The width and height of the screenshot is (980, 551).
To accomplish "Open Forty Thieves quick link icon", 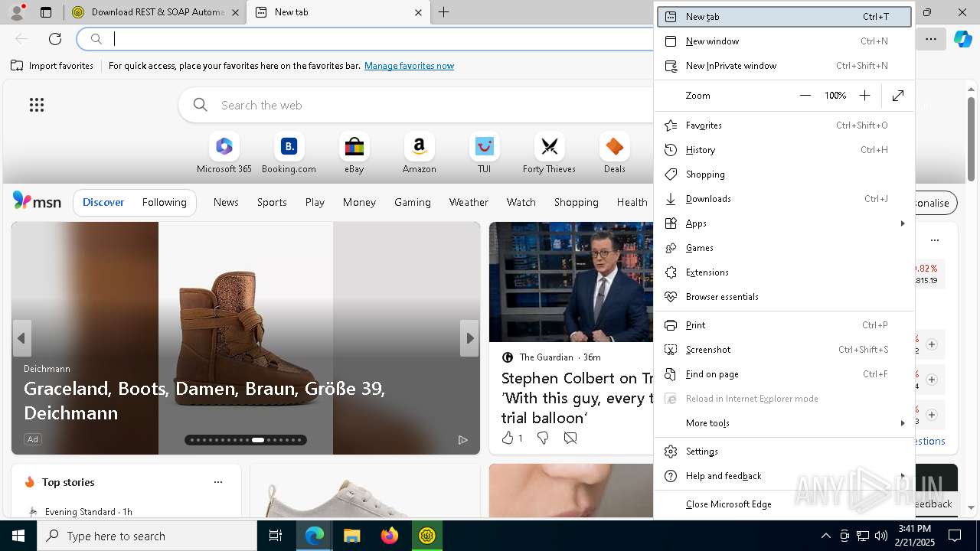I will pyautogui.click(x=549, y=146).
